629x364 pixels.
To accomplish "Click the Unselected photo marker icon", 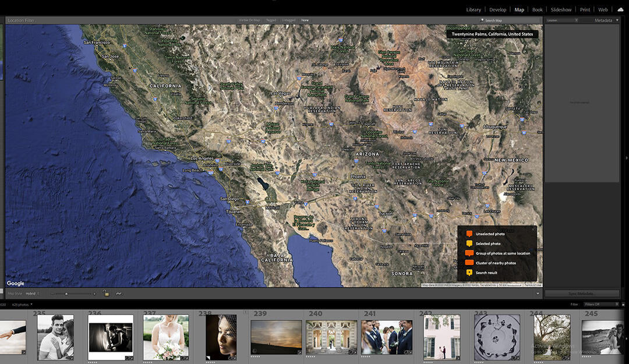I will point(469,234).
